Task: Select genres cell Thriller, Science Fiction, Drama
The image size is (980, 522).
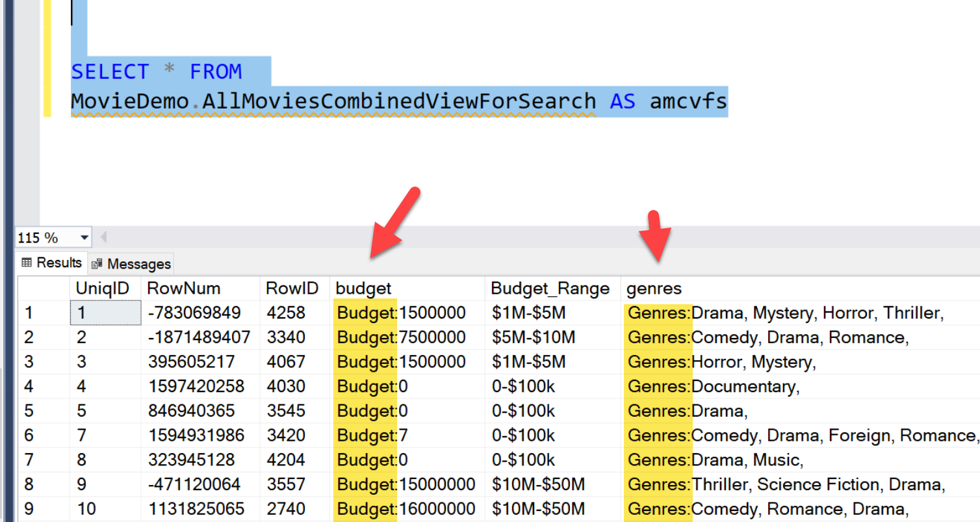Action: (x=800, y=484)
